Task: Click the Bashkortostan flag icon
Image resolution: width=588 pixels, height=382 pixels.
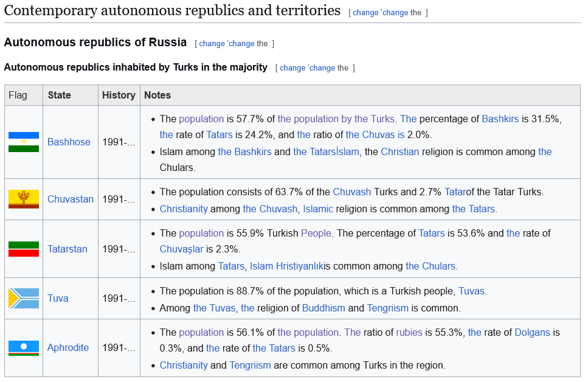Action: (24, 142)
